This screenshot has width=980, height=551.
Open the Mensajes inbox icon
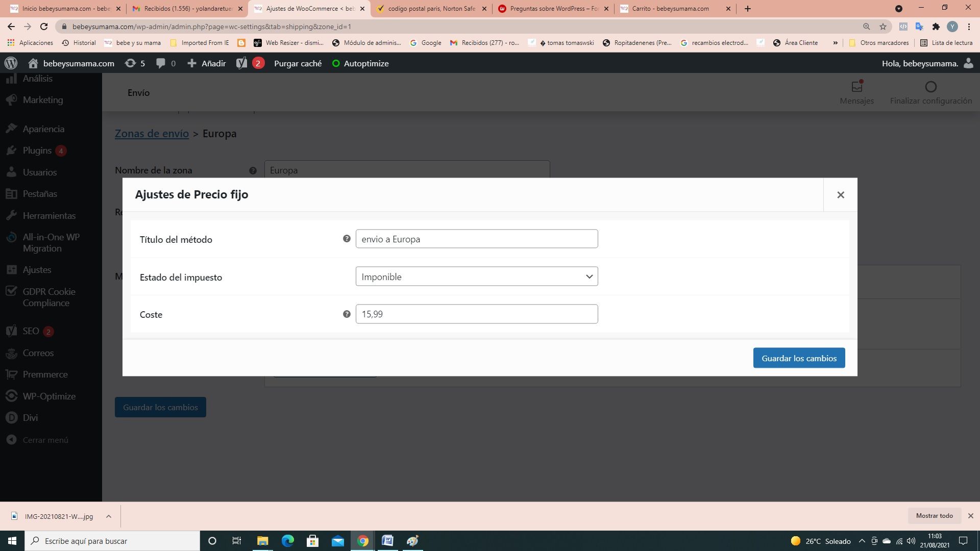(856, 87)
